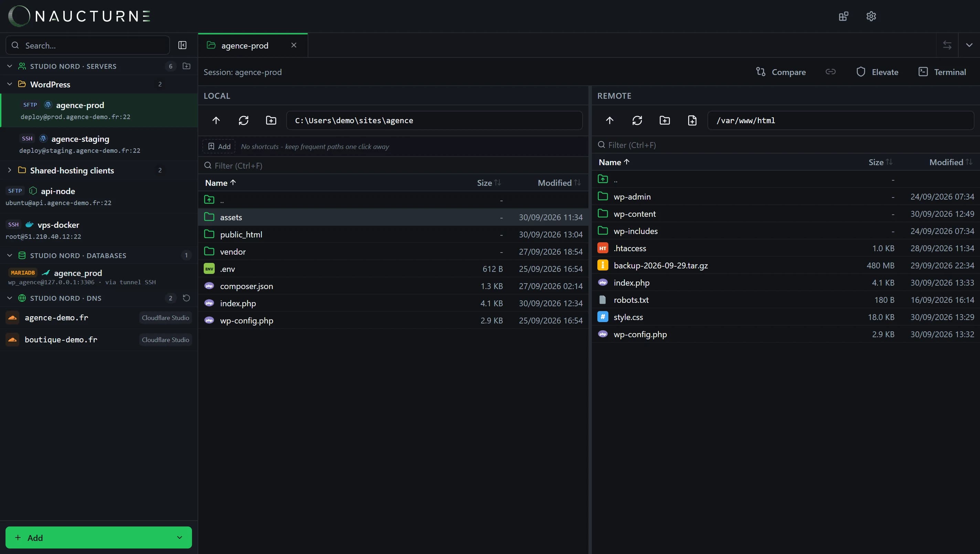Open boutique-demo.fr DNS zone
The image size is (980, 554).
[x=99, y=339]
